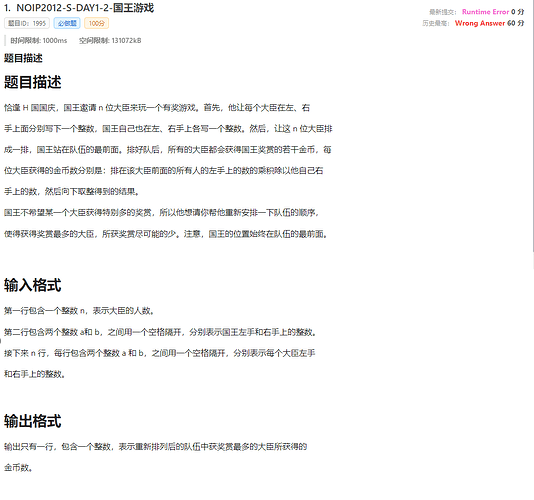Click the 输出格式 heading

(x=33, y=421)
